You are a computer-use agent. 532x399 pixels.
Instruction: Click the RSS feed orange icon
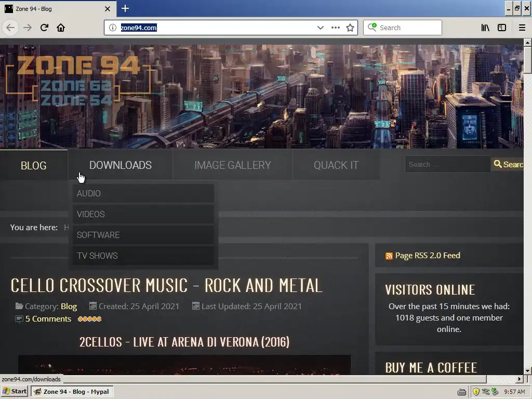point(389,256)
